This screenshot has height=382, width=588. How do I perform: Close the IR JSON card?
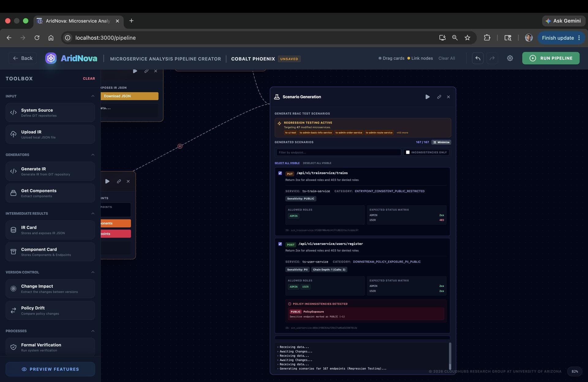pos(156,71)
